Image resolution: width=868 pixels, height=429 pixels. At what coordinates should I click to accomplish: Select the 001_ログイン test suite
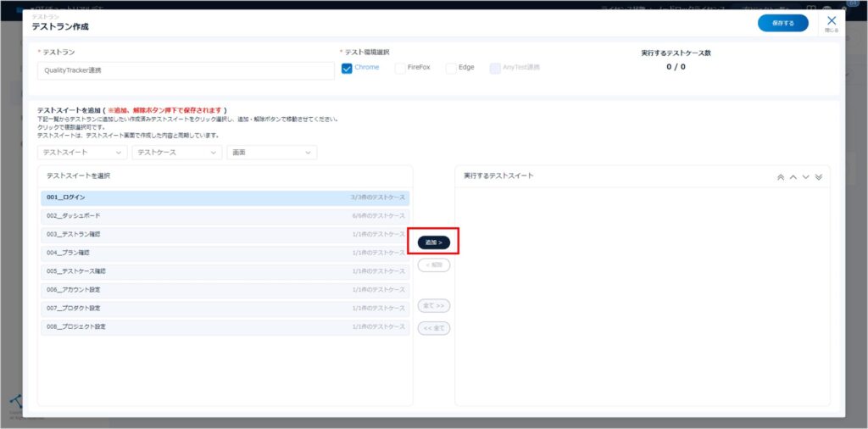pyautogui.click(x=225, y=198)
